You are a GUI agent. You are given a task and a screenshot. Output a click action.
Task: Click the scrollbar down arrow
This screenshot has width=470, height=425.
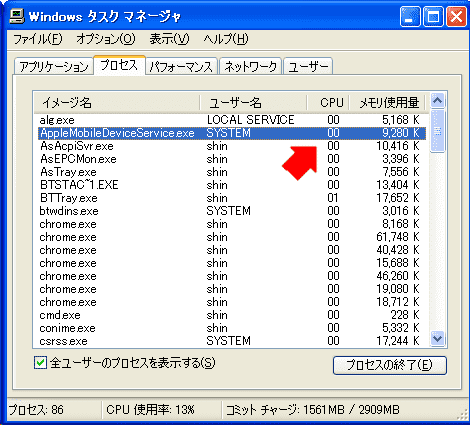[x=437, y=338]
